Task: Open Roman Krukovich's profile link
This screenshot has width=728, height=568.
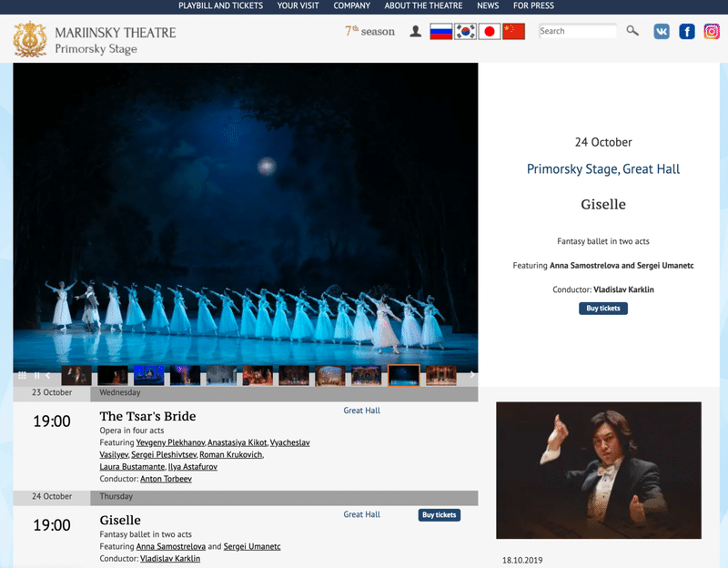Action: pos(231,455)
